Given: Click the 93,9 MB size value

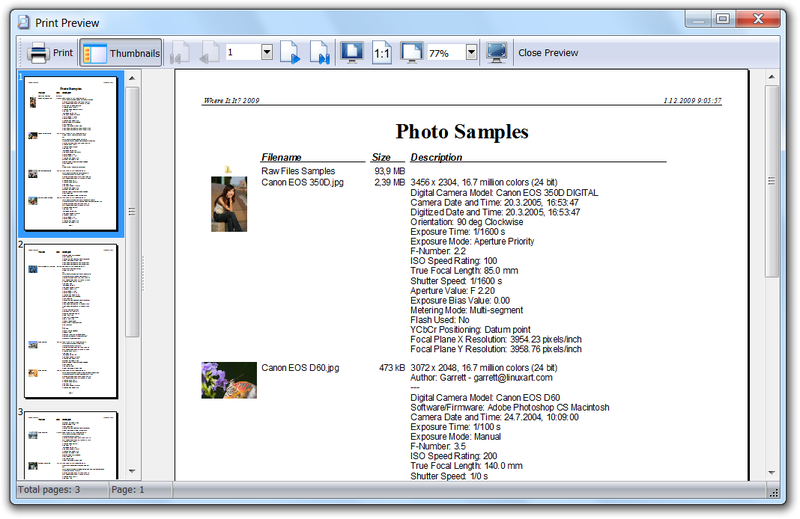Looking at the screenshot, I should pyautogui.click(x=390, y=171).
